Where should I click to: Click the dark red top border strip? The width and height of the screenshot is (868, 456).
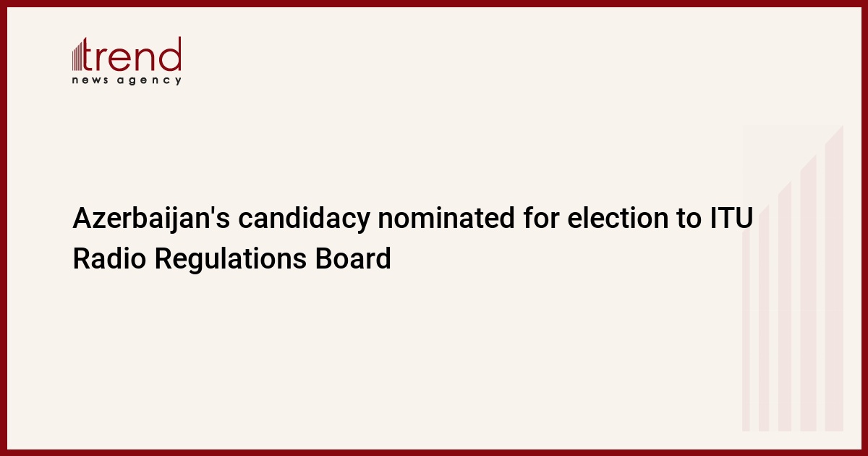pos(434,3)
